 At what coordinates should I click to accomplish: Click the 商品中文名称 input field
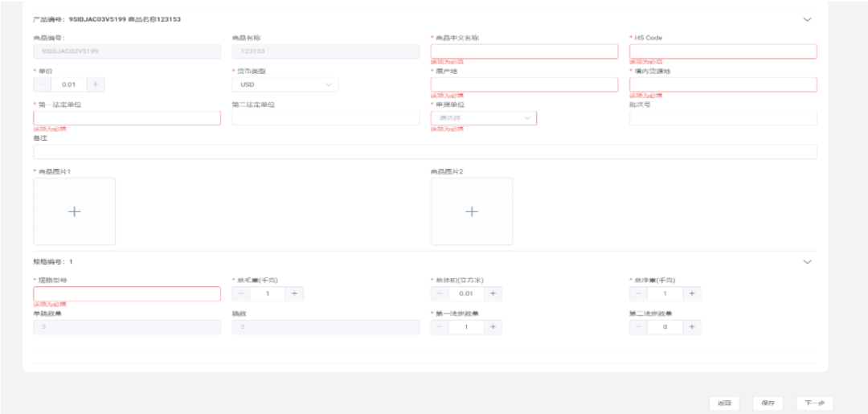(524, 51)
